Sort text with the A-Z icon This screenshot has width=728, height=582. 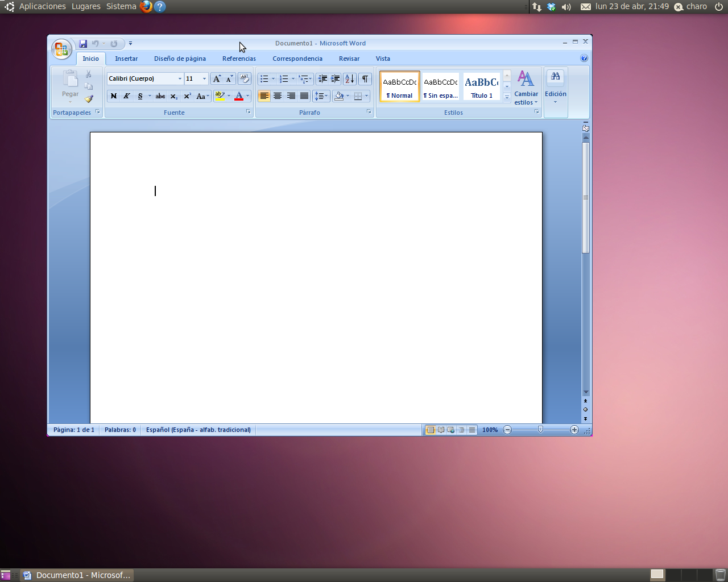click(x=350, y=78)
